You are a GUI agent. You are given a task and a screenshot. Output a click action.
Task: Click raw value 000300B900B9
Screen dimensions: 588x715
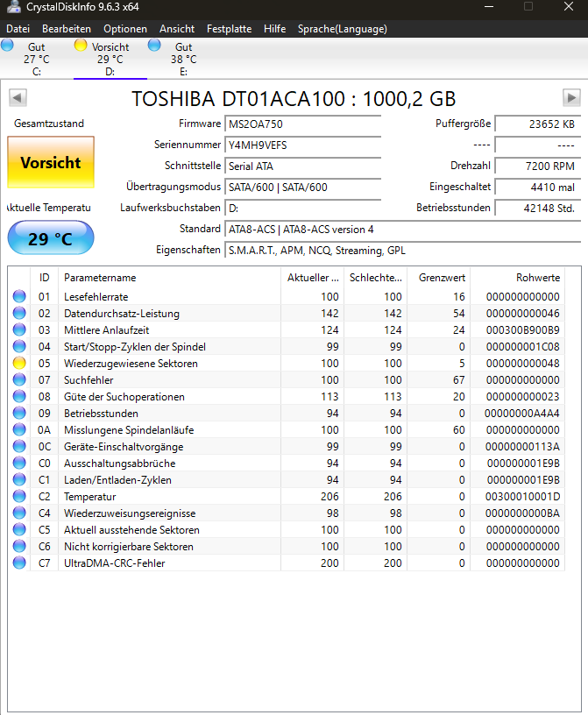pos(523,329)
